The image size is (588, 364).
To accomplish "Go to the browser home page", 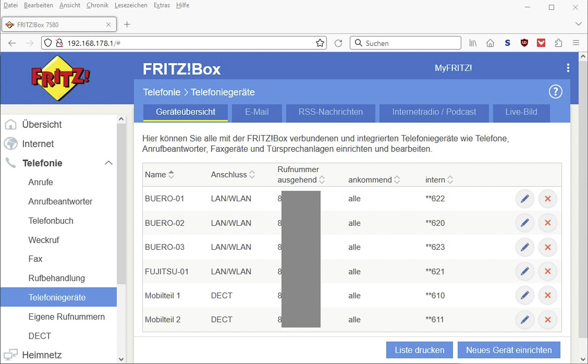I will click(x=490, y=43).
